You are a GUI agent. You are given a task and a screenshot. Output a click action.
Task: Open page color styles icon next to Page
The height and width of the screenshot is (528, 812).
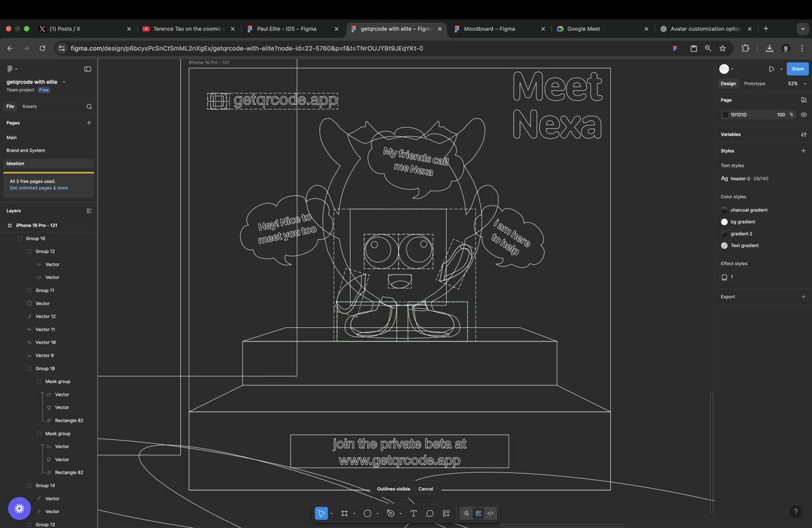point(804,100)
